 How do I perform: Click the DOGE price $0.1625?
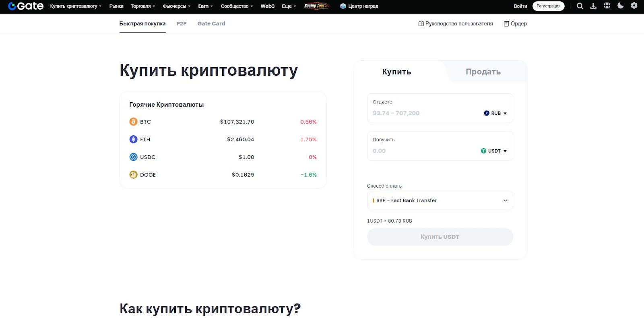coord(243,175)
